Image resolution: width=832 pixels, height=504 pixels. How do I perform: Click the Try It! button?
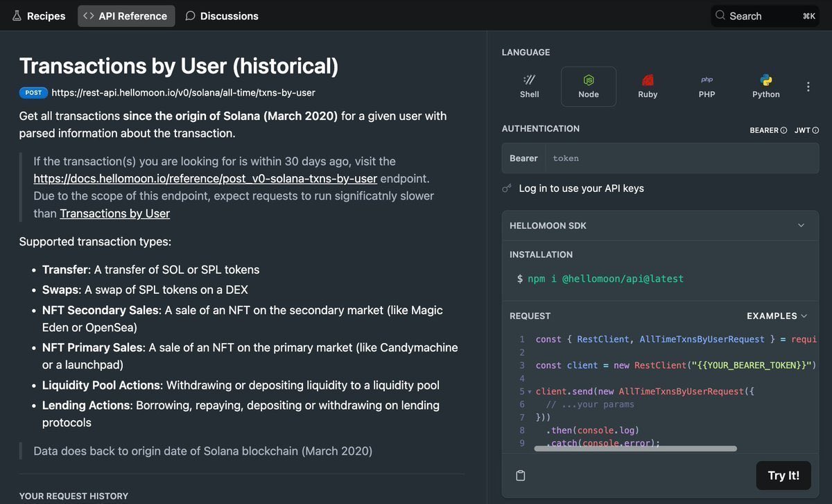click(x=783, y=476)
